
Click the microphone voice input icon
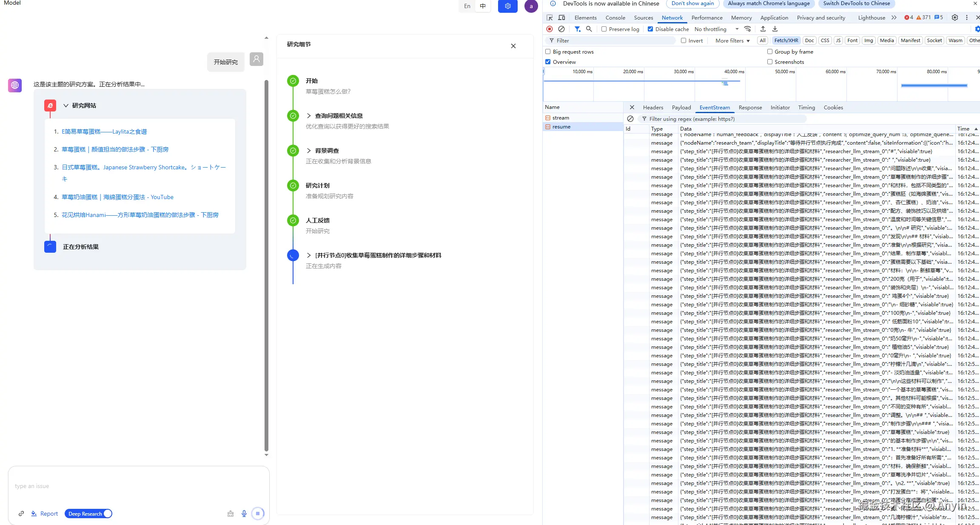(244, 514)
